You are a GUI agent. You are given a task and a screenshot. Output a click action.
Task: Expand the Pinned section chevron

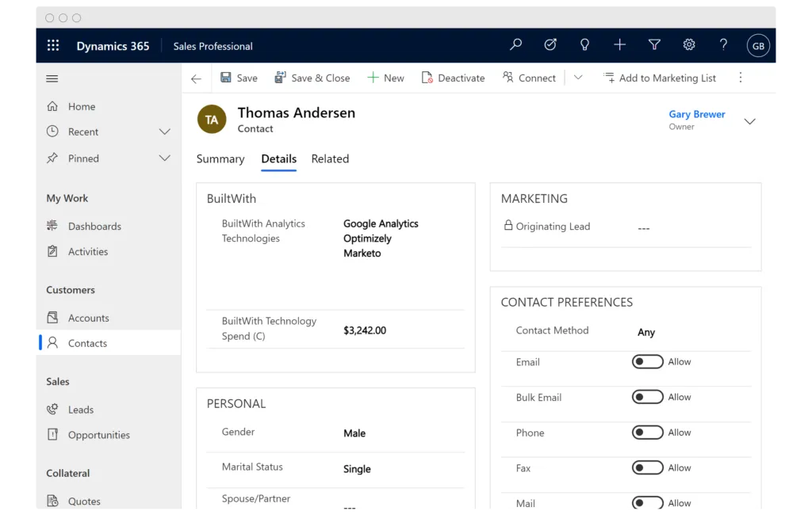[165, 158]
